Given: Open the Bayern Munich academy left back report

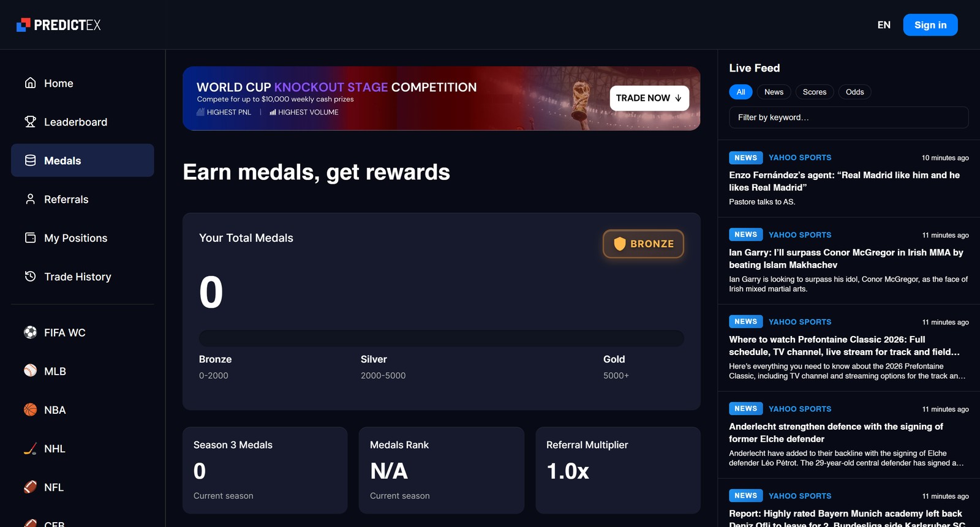Looking at the screenshot, I should pos(847,518).
